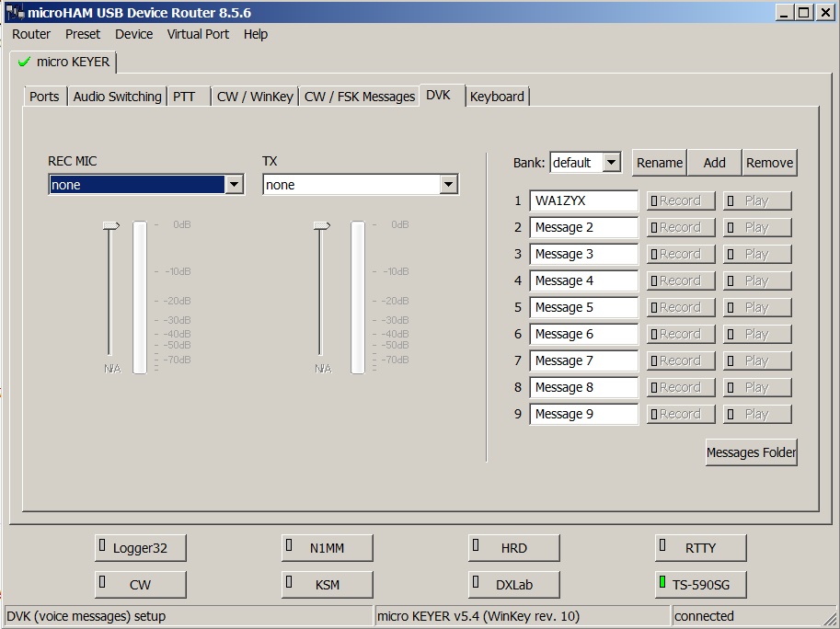Screen dimensions: 840x629
Task: Click the Message 9 name field
Action: click(x=583, y=414)
